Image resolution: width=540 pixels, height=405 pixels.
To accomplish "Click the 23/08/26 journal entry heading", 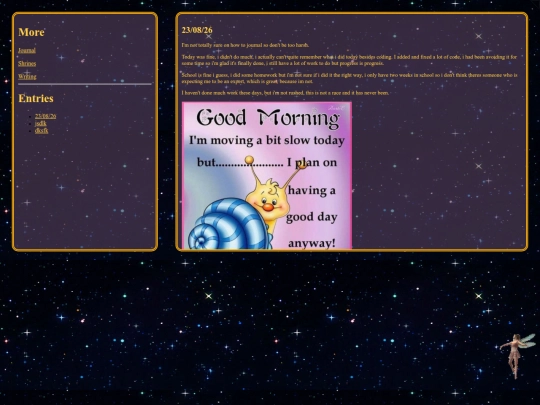I will pos(197,30).
